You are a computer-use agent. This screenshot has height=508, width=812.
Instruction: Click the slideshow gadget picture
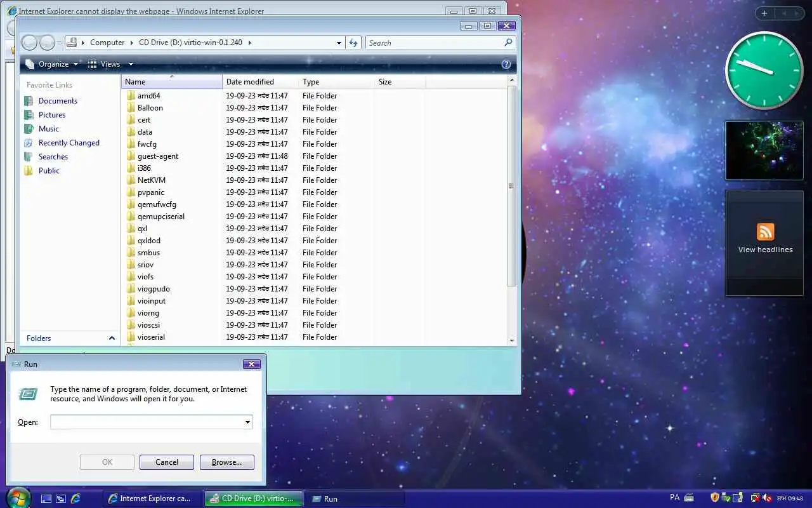[764, 150]
